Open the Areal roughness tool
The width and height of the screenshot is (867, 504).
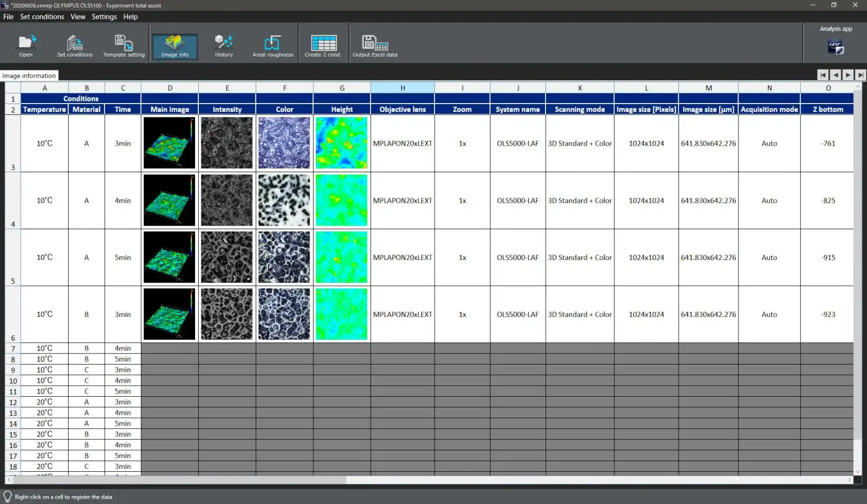coord(272,45)
